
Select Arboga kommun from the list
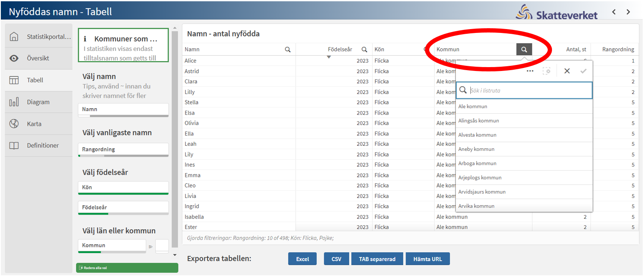pyautogui.click(x=477, y=163)
